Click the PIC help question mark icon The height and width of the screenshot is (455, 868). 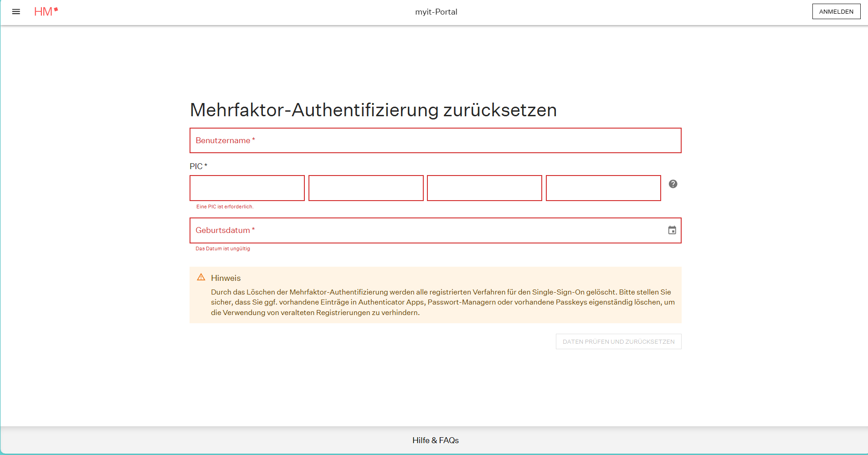coord(673,184)
